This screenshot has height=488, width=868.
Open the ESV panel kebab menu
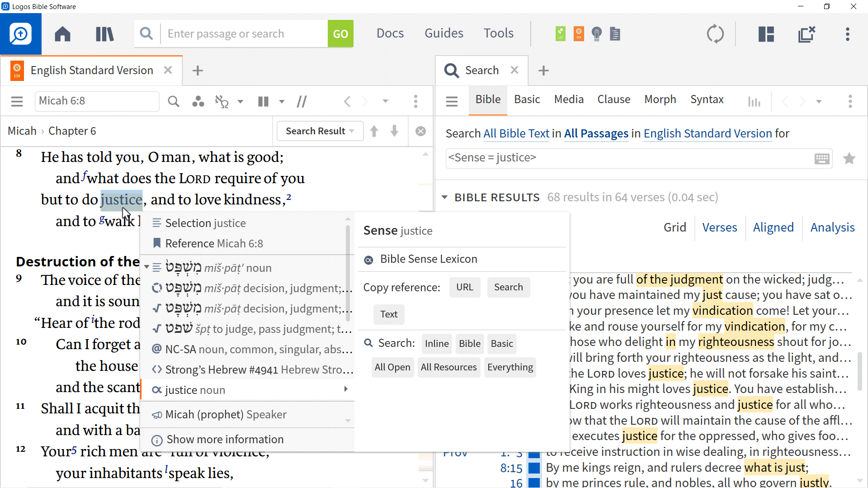[415, 101]
